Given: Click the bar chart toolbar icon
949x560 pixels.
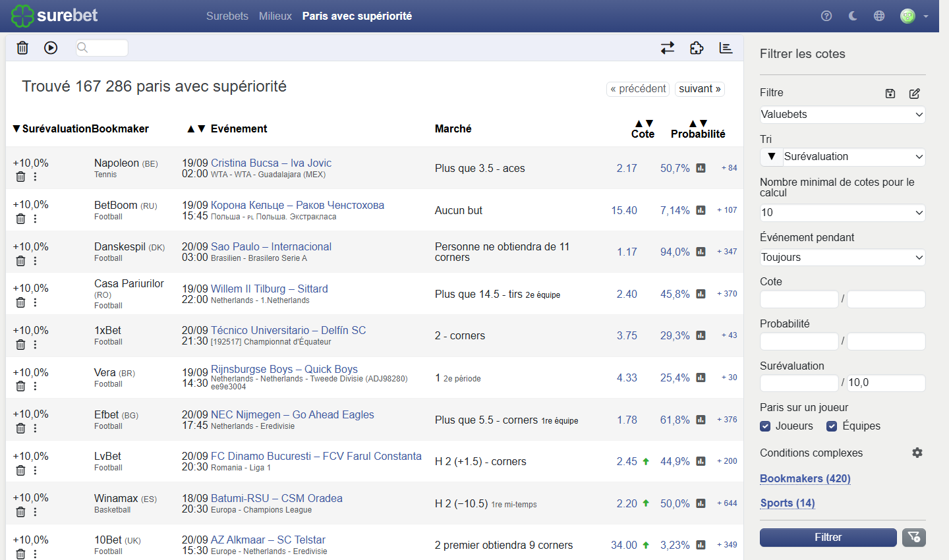Looking at the screenshot, I should pyautogui.click(x=726, y=47).
